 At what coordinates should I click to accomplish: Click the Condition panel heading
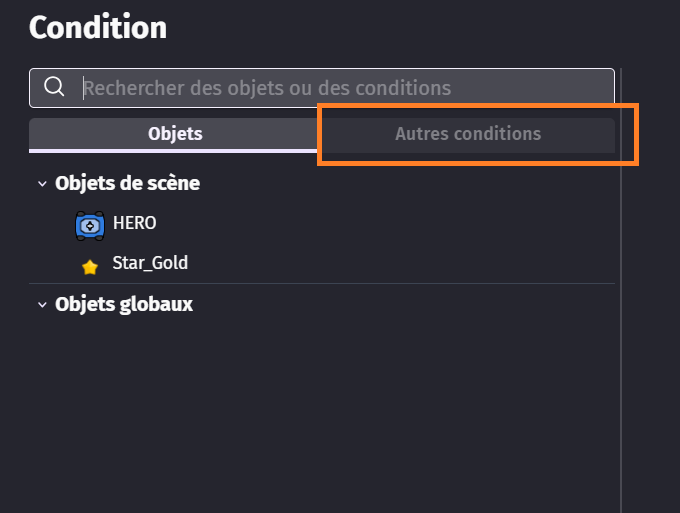click(98, 28)
